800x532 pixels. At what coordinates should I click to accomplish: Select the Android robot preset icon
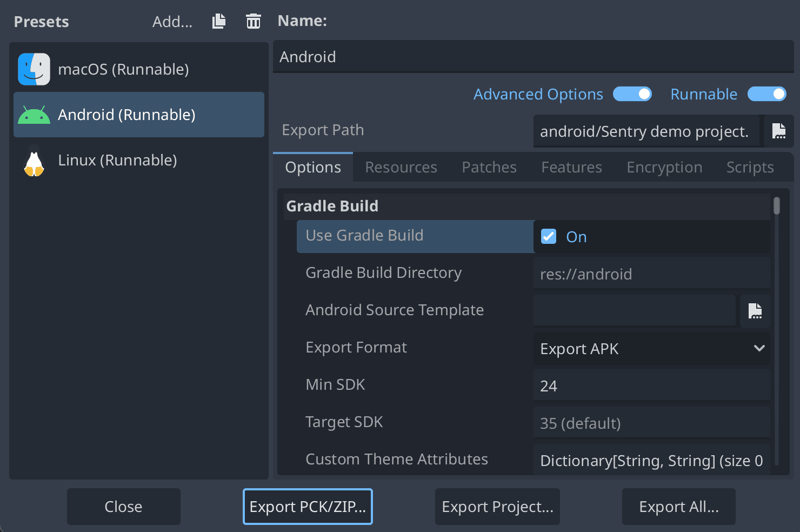[34, 114]
